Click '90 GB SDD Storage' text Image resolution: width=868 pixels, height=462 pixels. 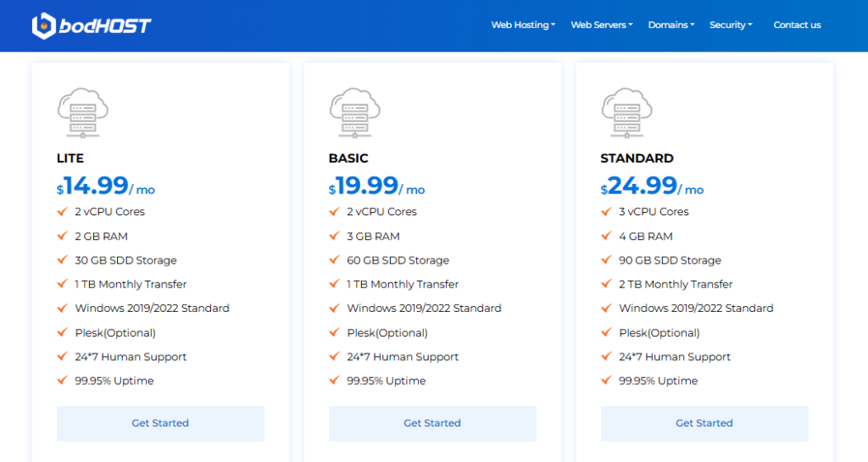[670, 260]
